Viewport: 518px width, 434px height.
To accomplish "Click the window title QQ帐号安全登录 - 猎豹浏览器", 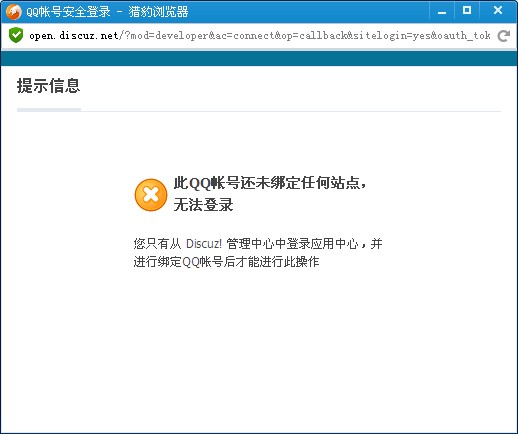I will pos(107,12).
